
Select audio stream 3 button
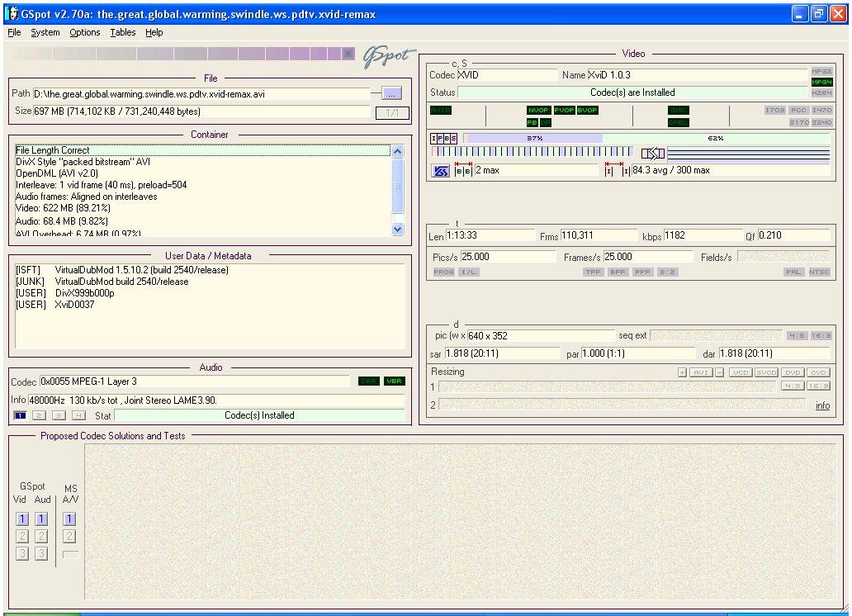click(59, 416)
